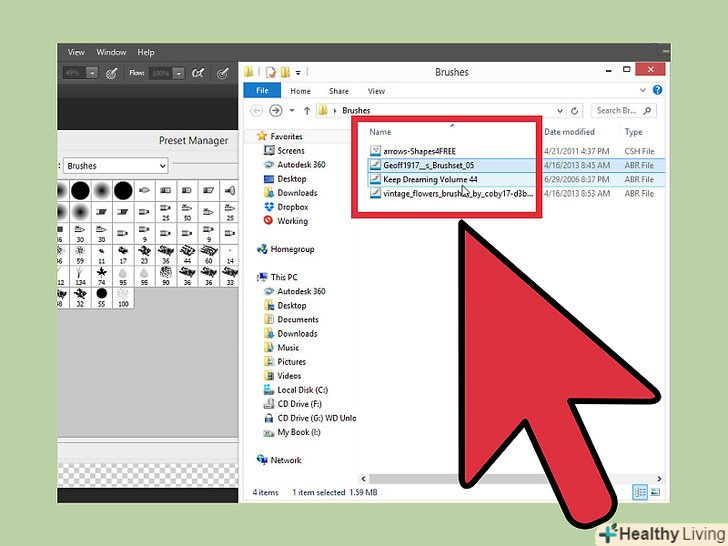Click the Explorer Back arrow
This screenshot has width=728, height=546.
256,110
